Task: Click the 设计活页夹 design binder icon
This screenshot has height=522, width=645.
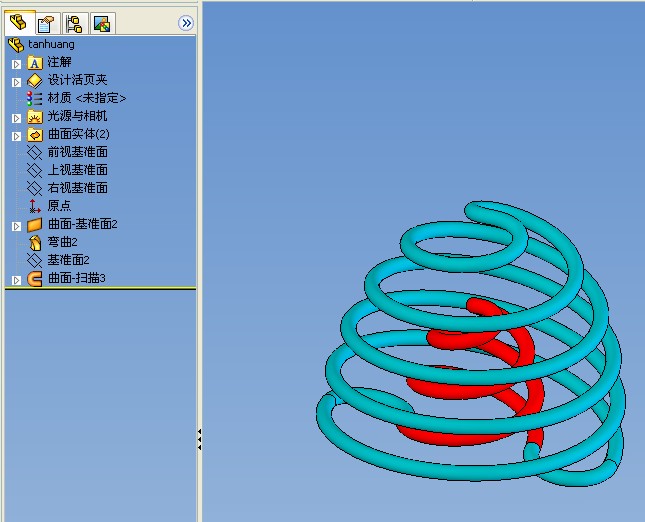Action: pos(35,81)
